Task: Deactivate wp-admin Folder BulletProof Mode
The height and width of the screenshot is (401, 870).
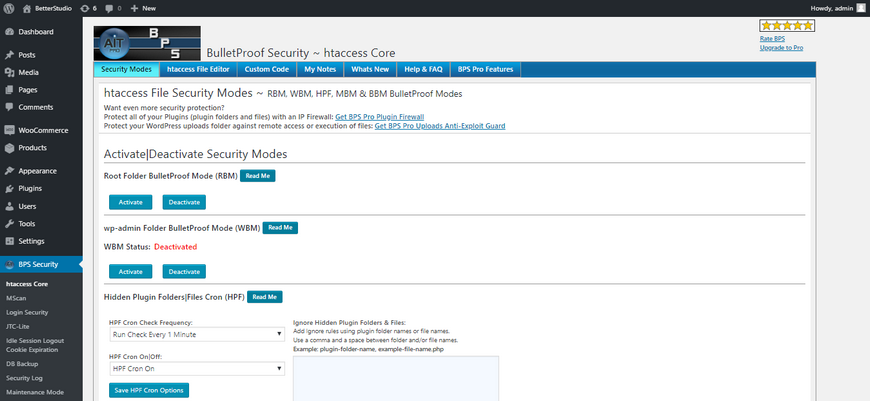Action: (184, 271)
